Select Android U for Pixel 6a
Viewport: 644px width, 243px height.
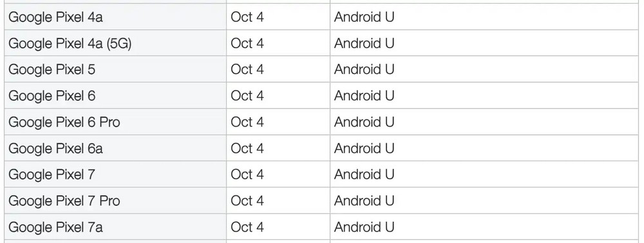point(365,148)
